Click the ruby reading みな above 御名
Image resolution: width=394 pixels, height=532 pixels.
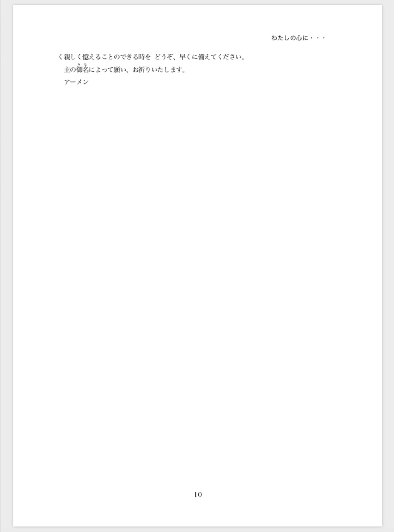click(x=83, y=64)
